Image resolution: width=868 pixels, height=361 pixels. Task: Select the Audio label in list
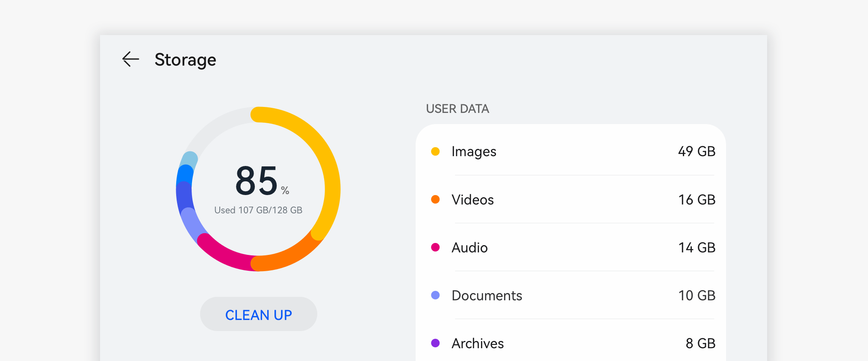pyautogui.click(x=469, y=248)
